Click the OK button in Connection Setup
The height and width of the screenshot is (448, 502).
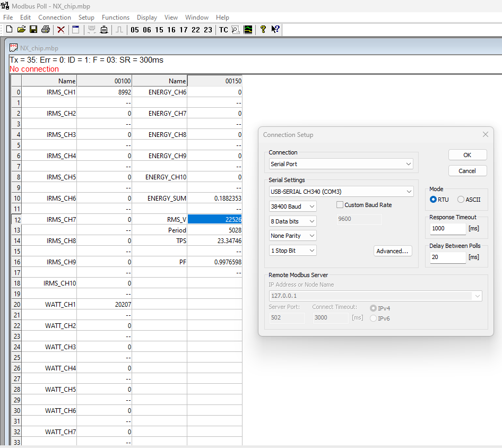[467, 155]
